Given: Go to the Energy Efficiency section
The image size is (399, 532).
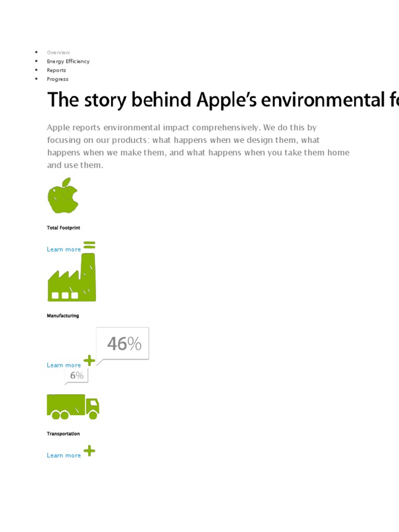Looking at the screenshot, I should pos(68,61).
